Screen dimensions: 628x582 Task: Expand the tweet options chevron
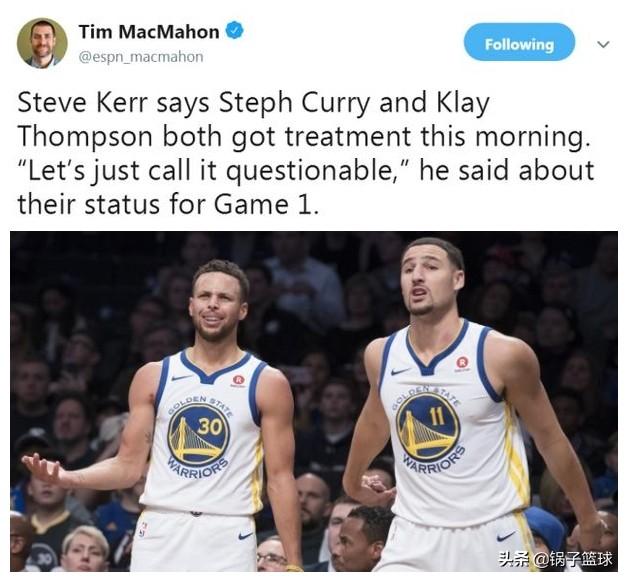tap(603, 44)
